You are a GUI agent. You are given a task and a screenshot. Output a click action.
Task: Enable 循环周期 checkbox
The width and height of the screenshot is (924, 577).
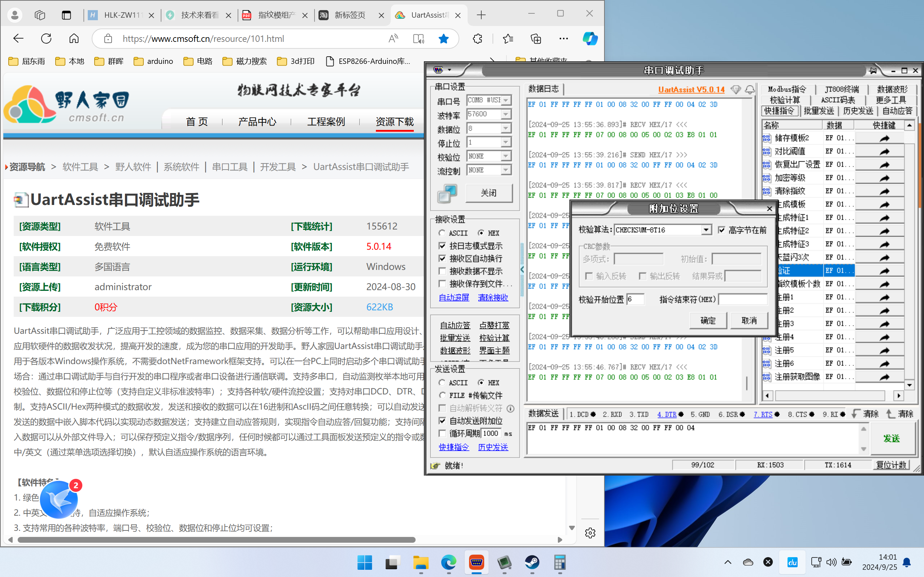pyautogui.click(x=442, y=433)
